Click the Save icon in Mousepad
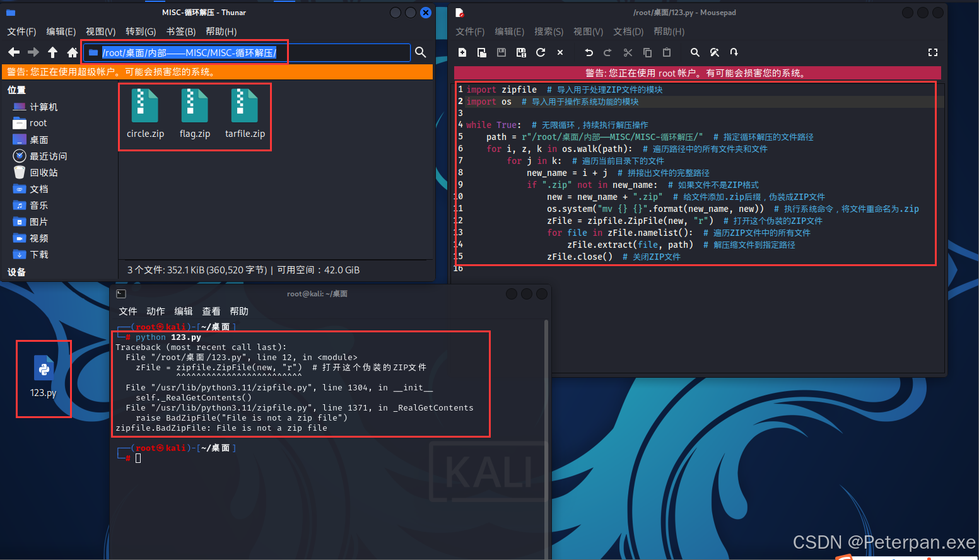The image size is (979, 560). (x=501, y=52)
